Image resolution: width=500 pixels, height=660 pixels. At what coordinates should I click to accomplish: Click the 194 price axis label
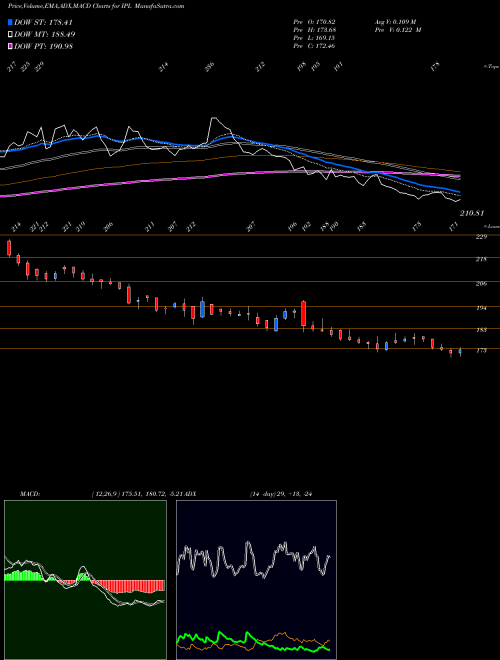(481, 308)
